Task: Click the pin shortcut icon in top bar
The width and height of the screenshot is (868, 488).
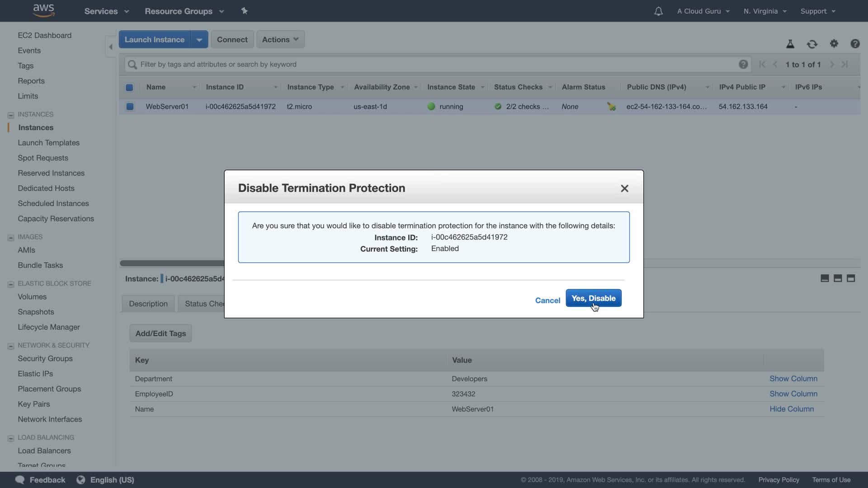Action: click(x=244, y=11)
